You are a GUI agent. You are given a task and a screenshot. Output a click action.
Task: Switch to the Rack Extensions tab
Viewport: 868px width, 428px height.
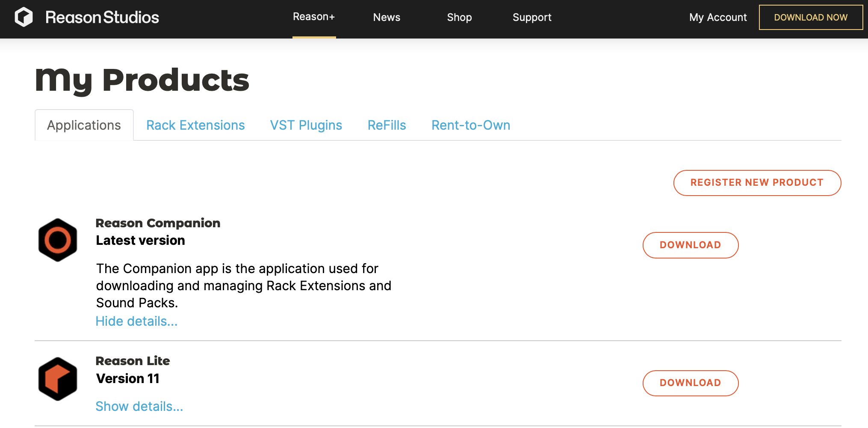[195, 125]
